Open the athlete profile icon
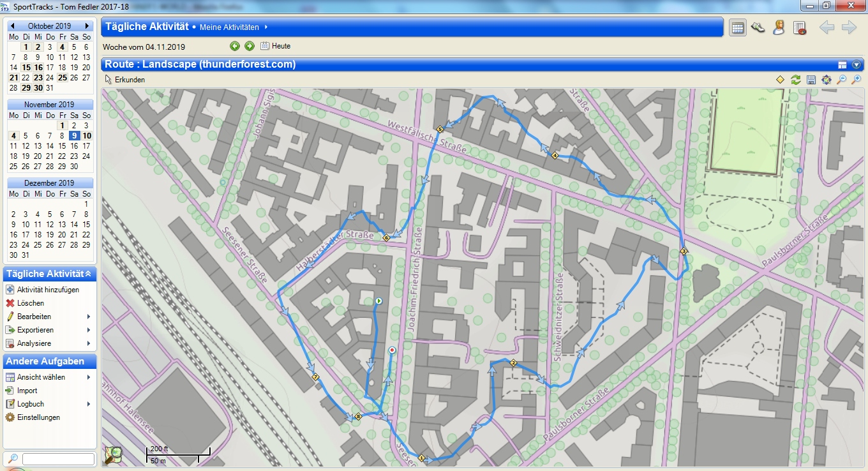868x471 pixels. 779,27
